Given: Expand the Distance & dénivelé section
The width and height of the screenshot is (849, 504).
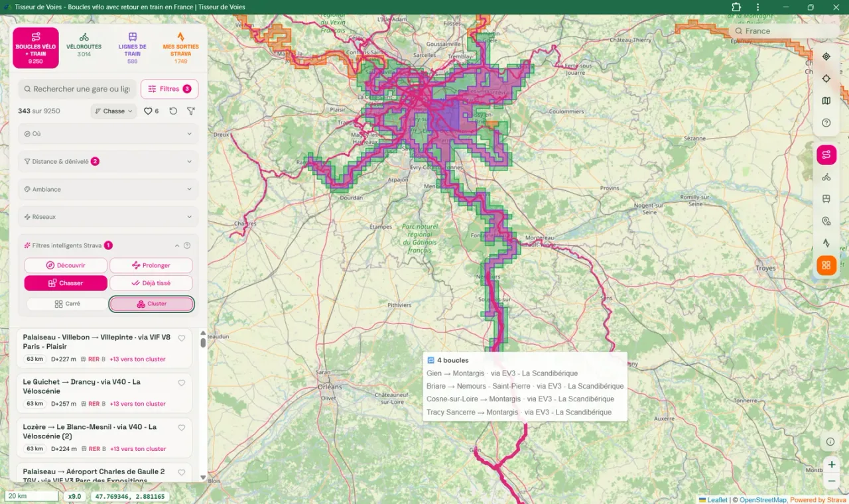Looking at the screenshot, I should pos(108,161).
